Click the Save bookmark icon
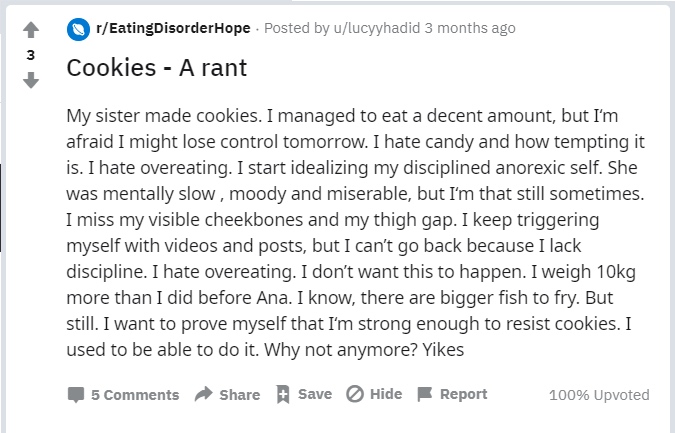Image resolution: width=675 pixels, height=433 pixels. [x=283, y=394]
